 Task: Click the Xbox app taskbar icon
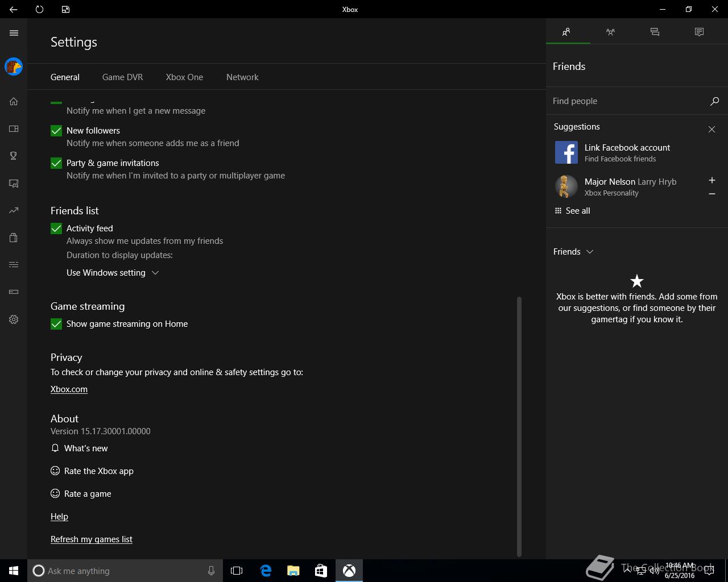click(x=349, y=571)
